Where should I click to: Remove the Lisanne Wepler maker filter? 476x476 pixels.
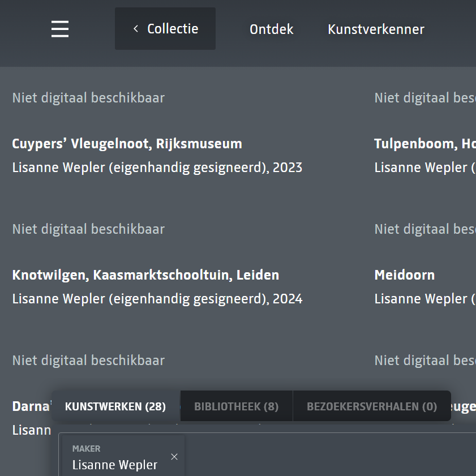174,457
